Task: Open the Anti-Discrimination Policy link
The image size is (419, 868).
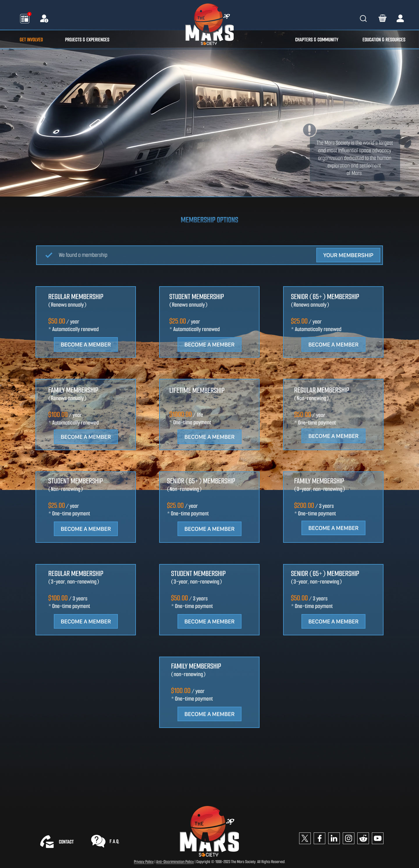Action: [175, 862]
